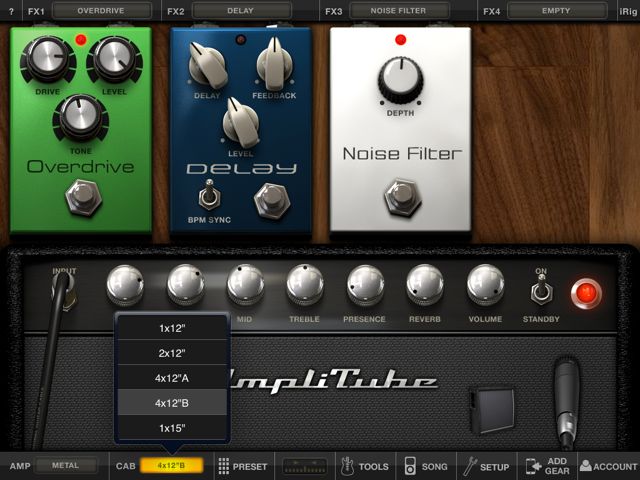640x480 pixels.
Task: Open the Tools guitar button
Action: [365, 466]
